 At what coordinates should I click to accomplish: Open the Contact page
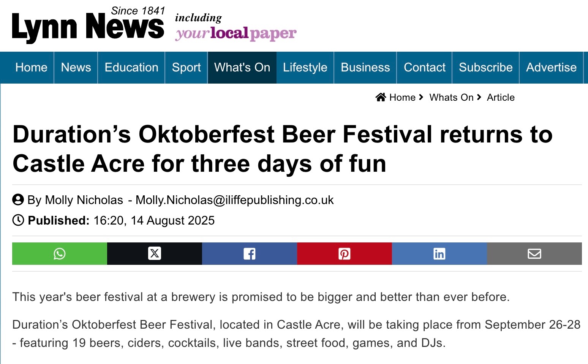pyautogui.click(x=424, y=68)
